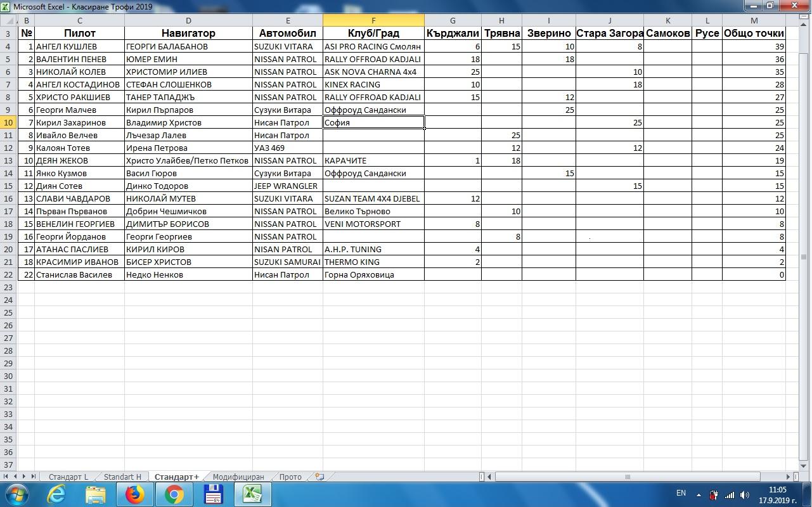Minimize the Excel window
Screen dimensions: 812x507
[752, 6]
